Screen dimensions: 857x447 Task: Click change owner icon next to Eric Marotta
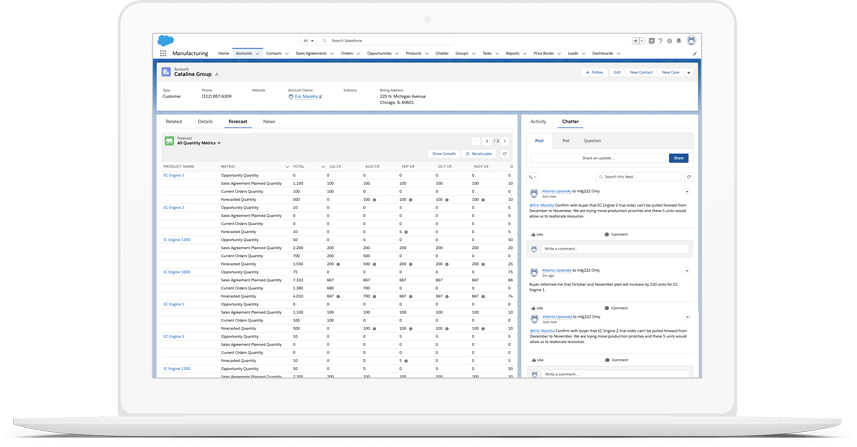[x=321, y=97]
